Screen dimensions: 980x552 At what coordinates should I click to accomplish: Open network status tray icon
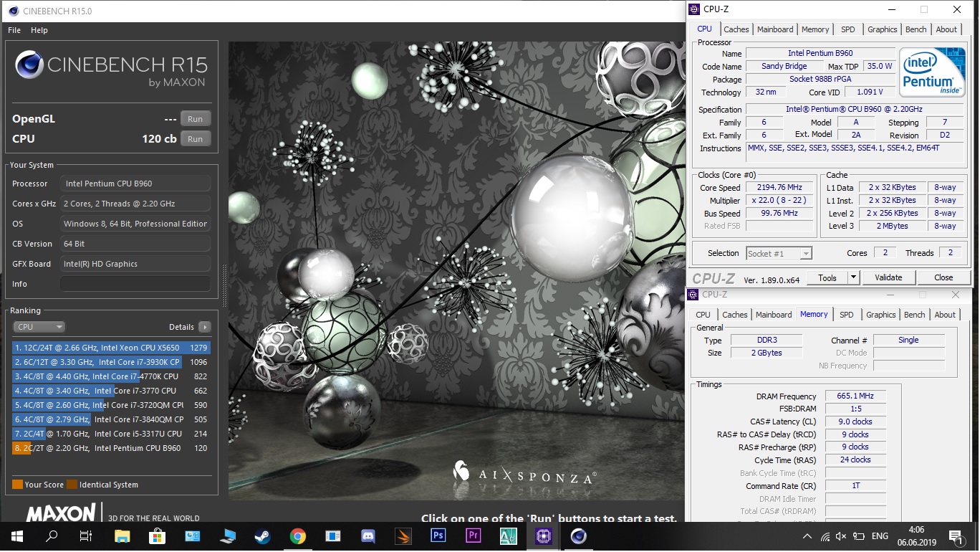coord(825,536)
